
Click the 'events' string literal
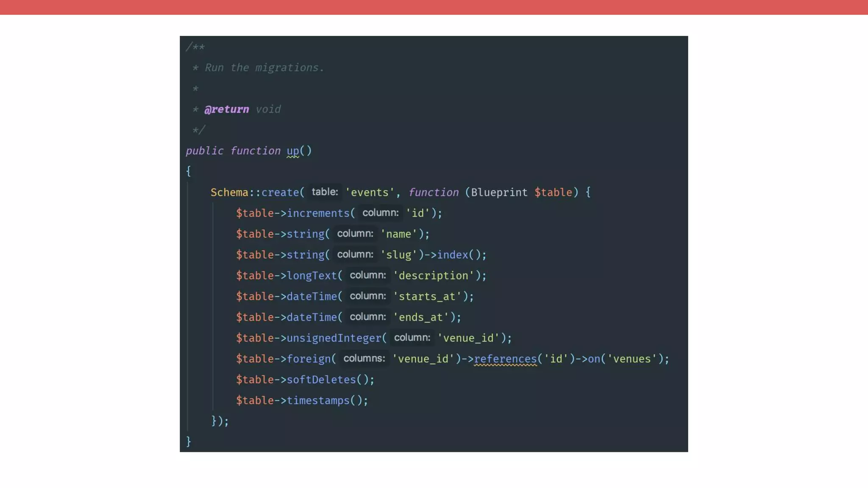(370, 192)
